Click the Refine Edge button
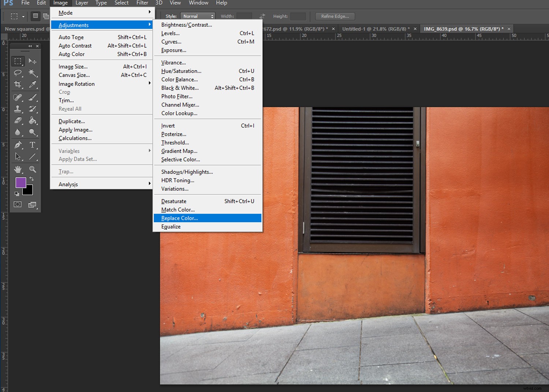Screen dimensions: 549x392 (x=335, y=16)
